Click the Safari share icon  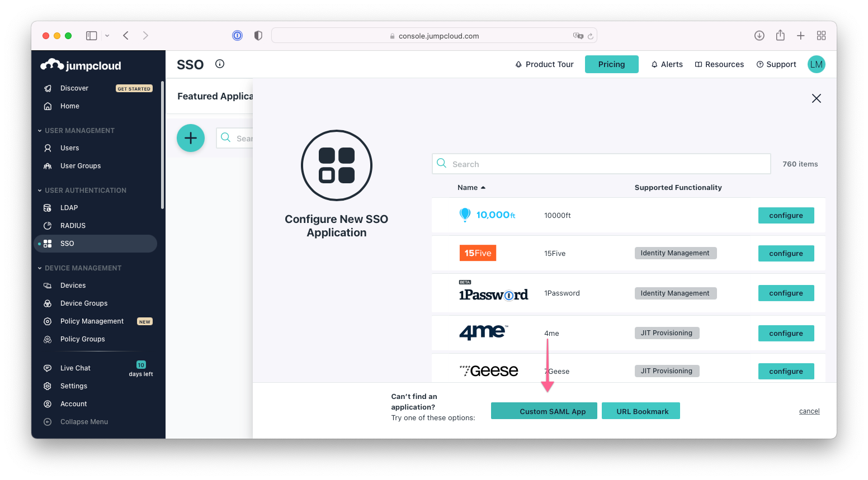click(780, 36)
